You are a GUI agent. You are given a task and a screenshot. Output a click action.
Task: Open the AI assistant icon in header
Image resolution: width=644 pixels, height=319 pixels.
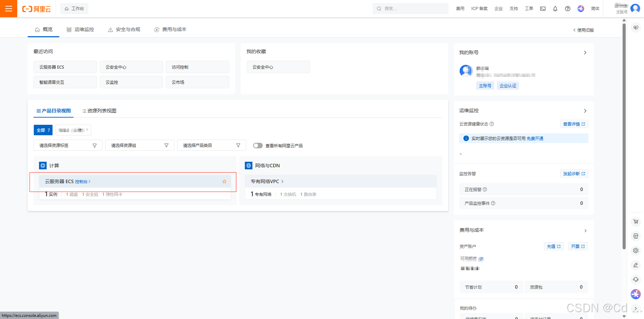pyautogui.click(x=581, y=9)
